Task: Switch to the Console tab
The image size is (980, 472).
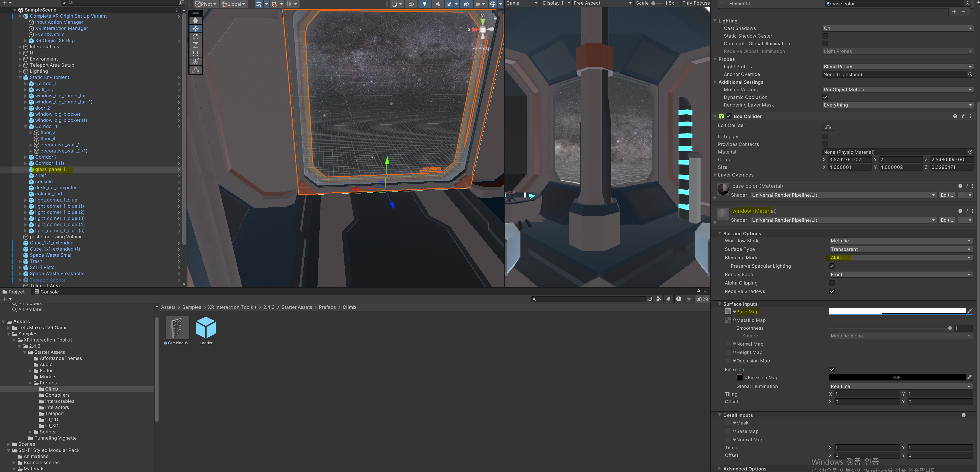Action: coord(47,292)
